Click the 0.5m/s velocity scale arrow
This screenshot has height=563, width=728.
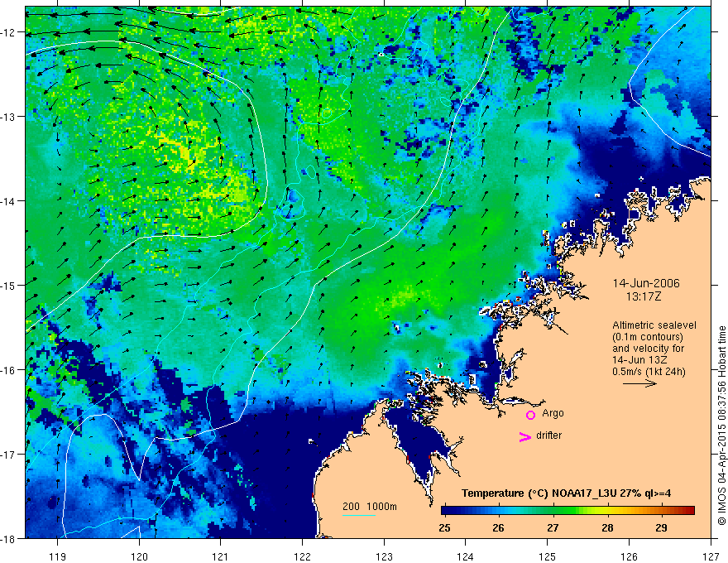click(x=639, y=383)
